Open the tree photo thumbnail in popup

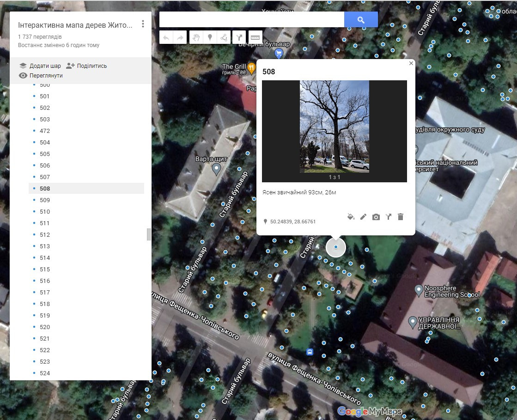point(335,126)
